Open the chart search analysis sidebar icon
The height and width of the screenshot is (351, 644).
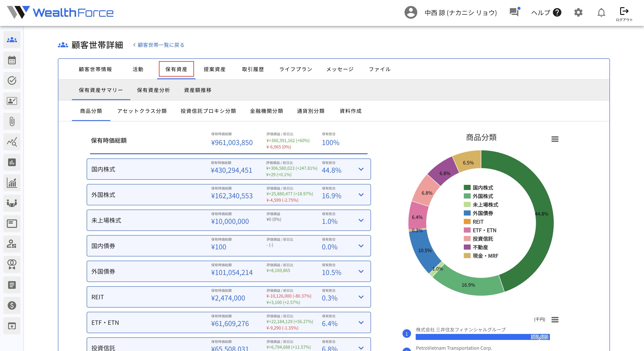point(12,142)
